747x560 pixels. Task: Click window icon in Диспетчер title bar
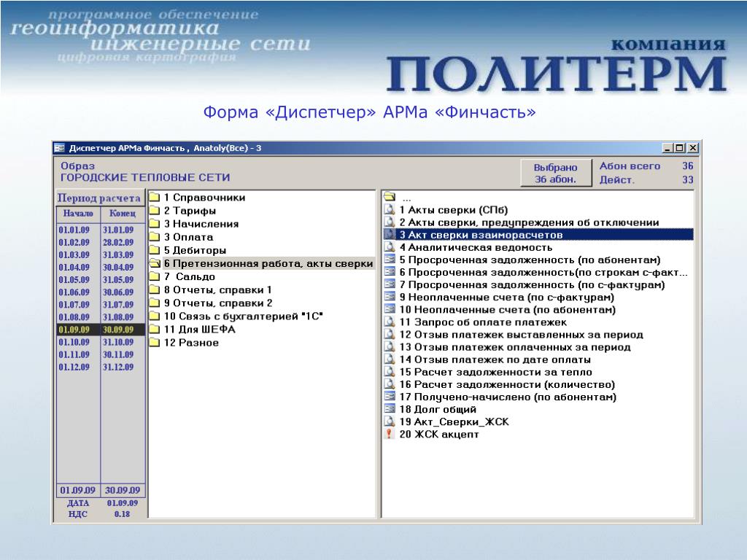tap(59, 148)
